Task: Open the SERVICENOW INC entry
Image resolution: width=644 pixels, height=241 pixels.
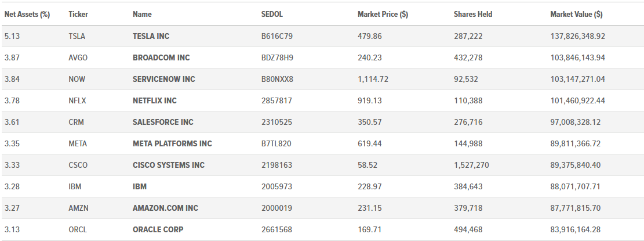Action: click(x=164, y=79)
